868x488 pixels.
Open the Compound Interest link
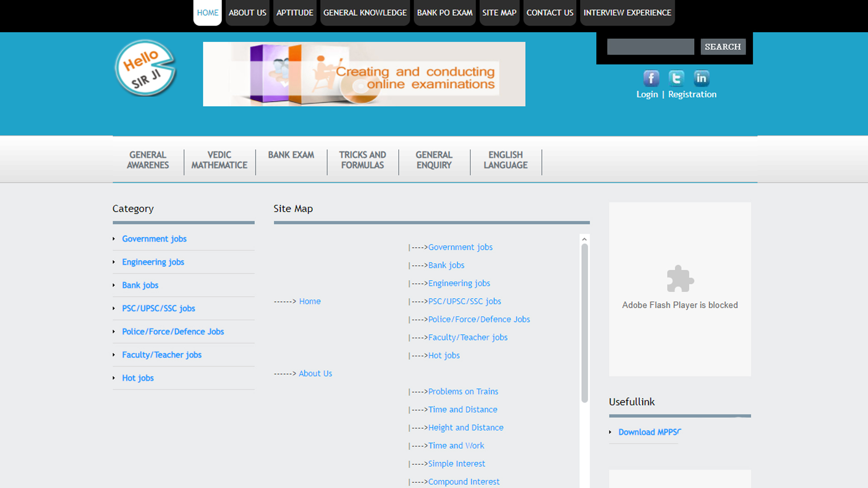pos(463,482)
